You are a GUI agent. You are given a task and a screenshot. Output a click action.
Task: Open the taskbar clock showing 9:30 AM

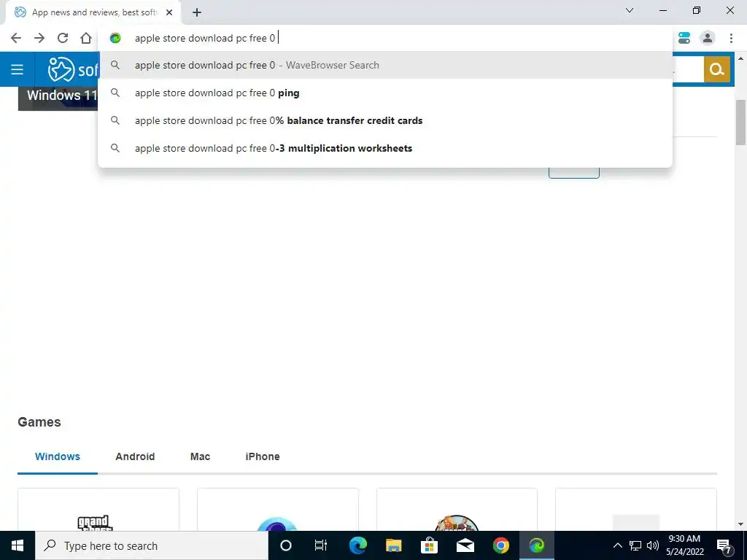[x=684, y=545]
